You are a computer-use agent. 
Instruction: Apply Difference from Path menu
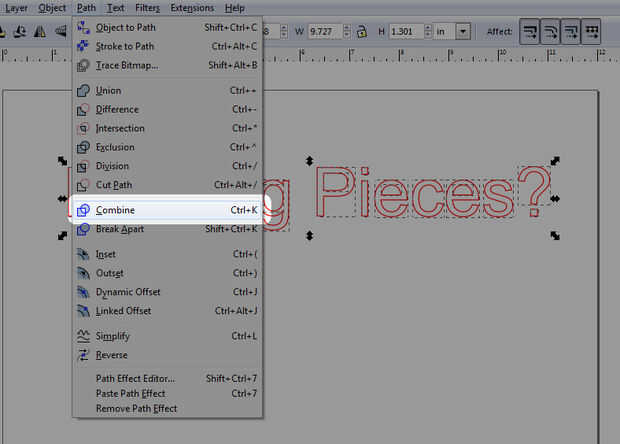click(167, 109)
